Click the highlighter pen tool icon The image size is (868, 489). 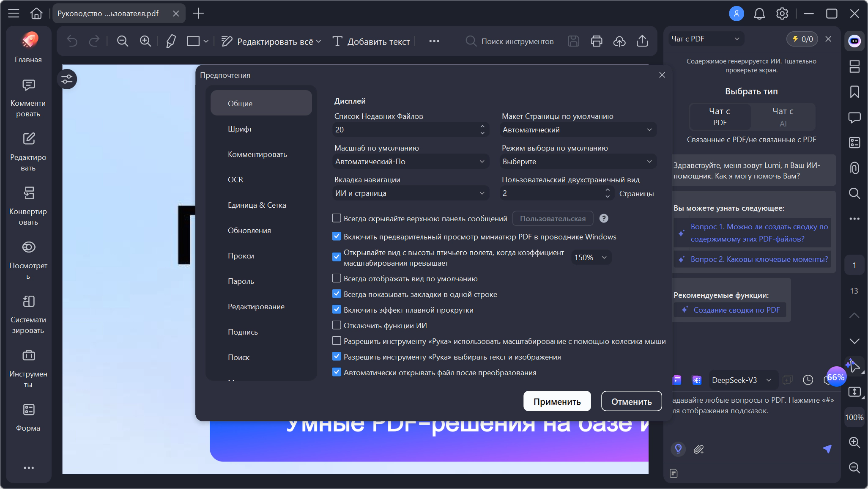(171, 41)
